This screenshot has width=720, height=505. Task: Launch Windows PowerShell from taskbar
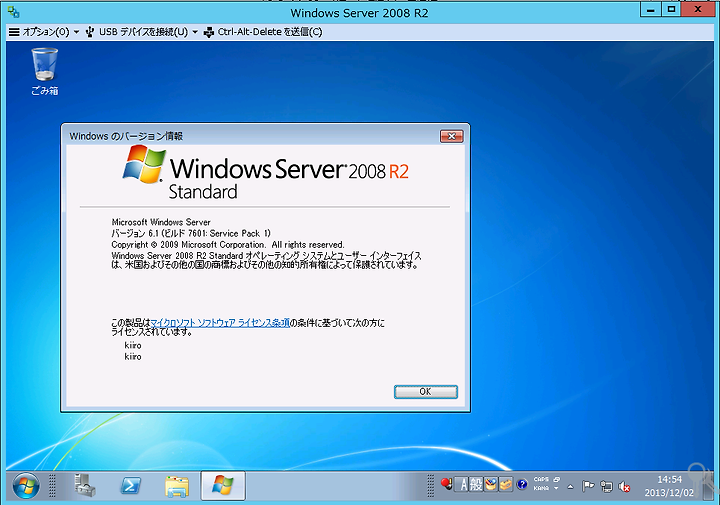click(x=130, y=486)
